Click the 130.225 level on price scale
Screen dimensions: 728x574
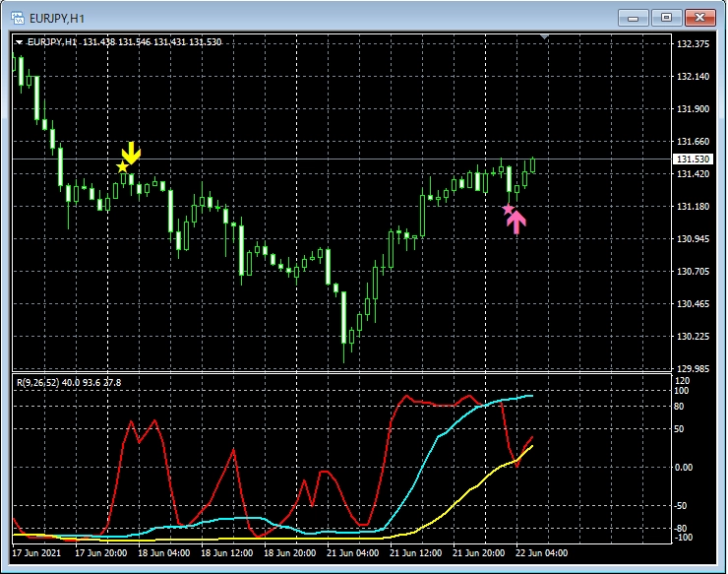pyautogui.click(x=694, y=337)
